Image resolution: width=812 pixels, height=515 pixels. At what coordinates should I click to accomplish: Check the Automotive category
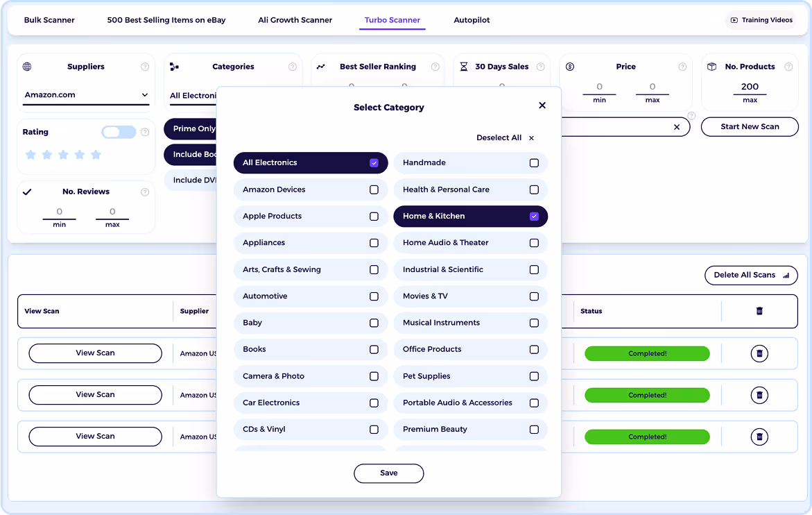(x=374, y=296)
